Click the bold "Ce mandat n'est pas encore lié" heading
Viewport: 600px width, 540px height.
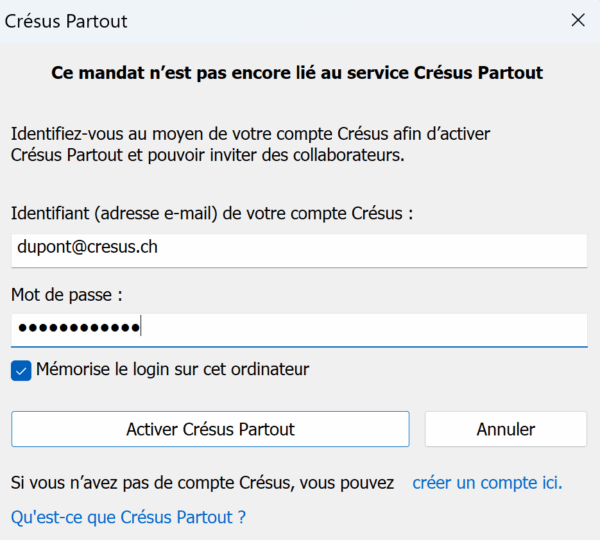(x=296, y=73)
